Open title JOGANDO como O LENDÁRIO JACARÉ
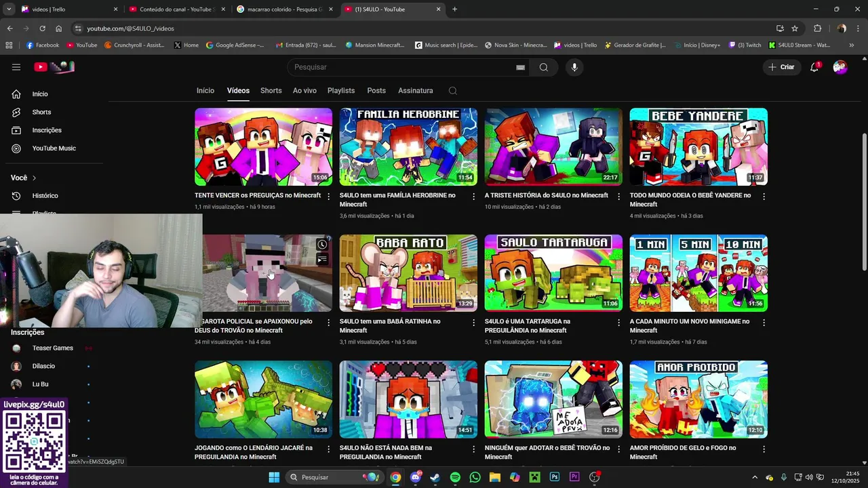 coord(254,453)
